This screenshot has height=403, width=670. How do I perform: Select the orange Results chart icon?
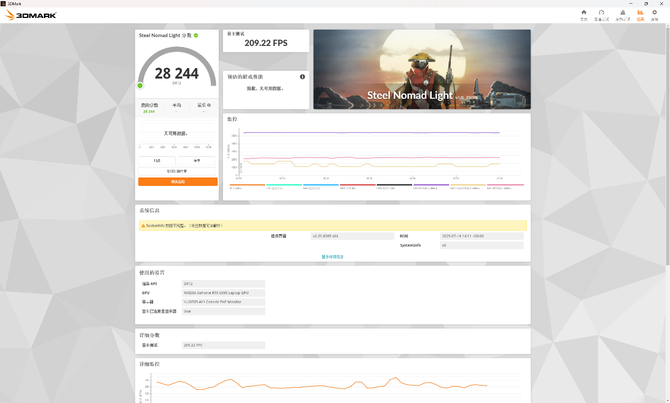pos(640,16)
